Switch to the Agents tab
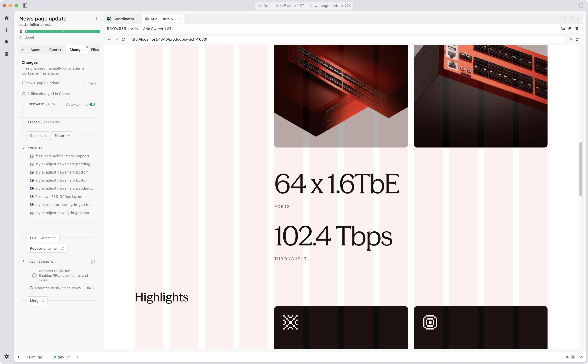The height and width of the screenshot is (364, 588). click(x=36, y=50)
